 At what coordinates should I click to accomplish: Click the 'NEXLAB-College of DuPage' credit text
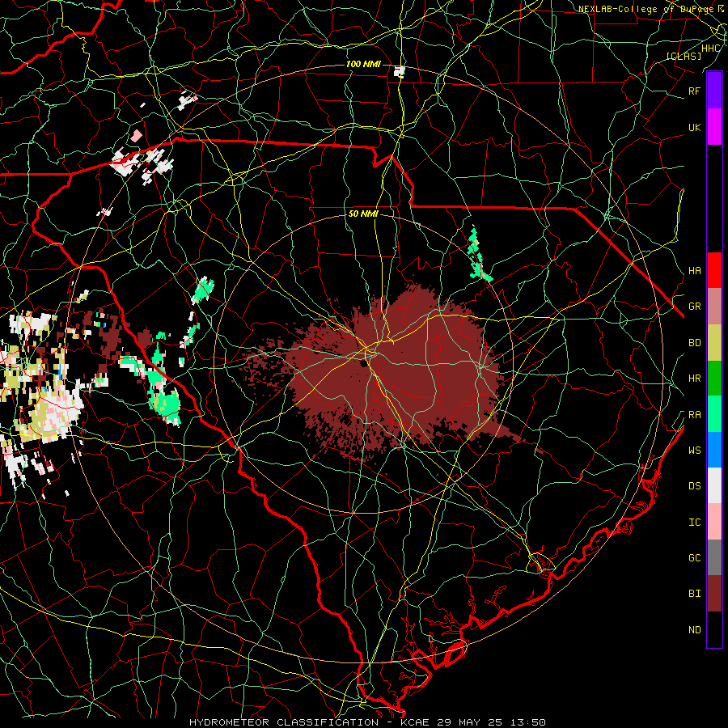pyautogui.click(x=645, y=9)
